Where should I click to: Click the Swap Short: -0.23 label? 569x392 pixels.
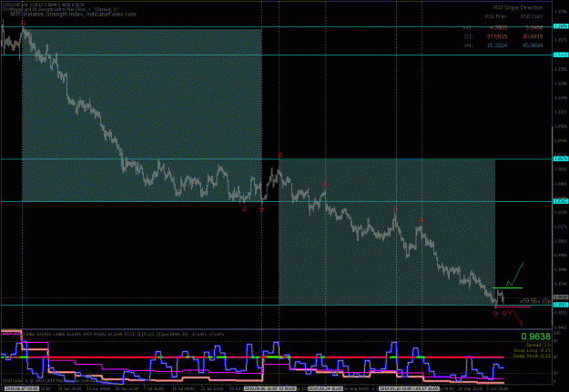pos(532,356)
